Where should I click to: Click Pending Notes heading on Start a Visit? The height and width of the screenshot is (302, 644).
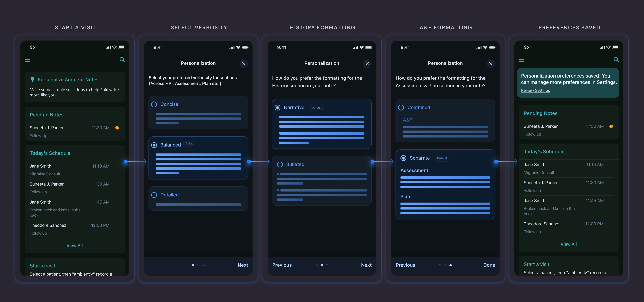[x=46, y=115]
